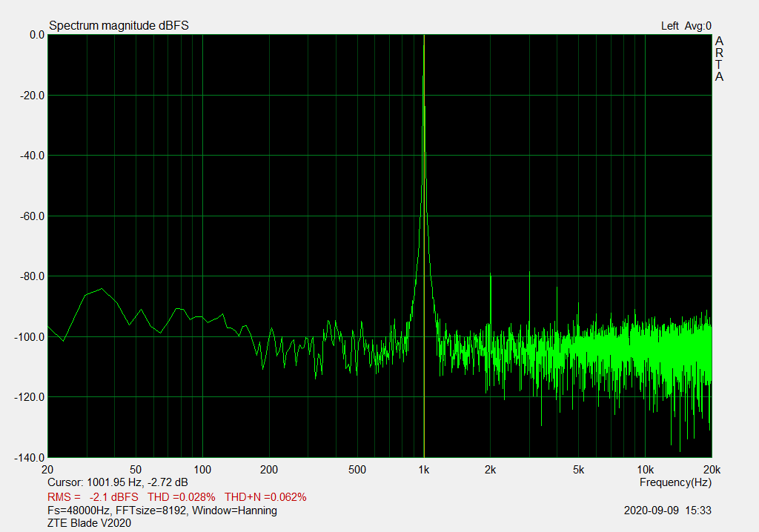This screenshot has height=532, width=759.
Task: Click the third harmonic spike near 3k
Action: 529,276
